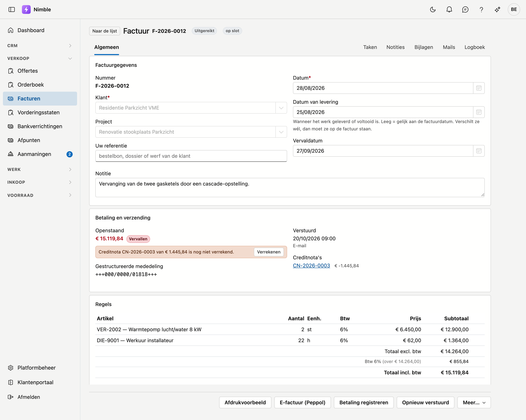526x420 pixels.
Task: Open Offertes in the sidebar
Action: click(40, 71)
